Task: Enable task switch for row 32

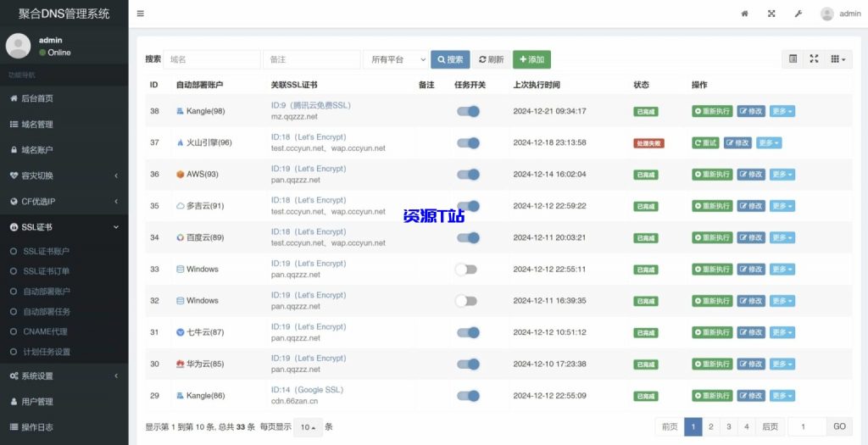Action: point(465,301)
